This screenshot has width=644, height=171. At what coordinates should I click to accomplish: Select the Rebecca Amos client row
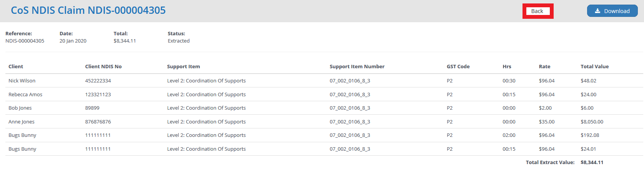pyautogui.click(x=324, y=94)
